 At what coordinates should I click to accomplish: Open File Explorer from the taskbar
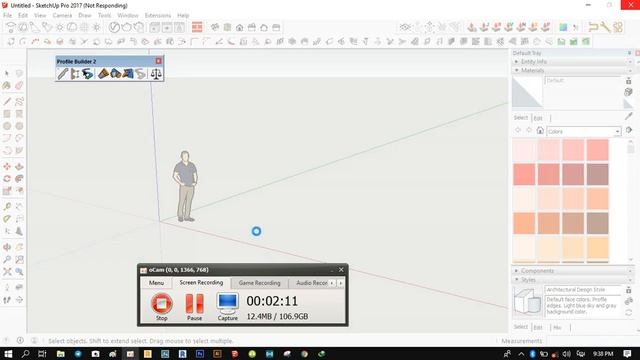tap(60, 353)
